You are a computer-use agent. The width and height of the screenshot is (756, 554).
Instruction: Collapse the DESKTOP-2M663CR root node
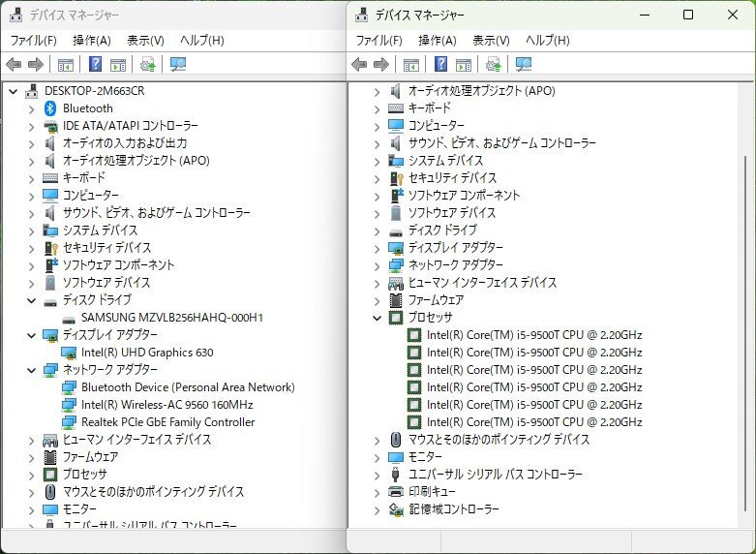coord(14,91)
